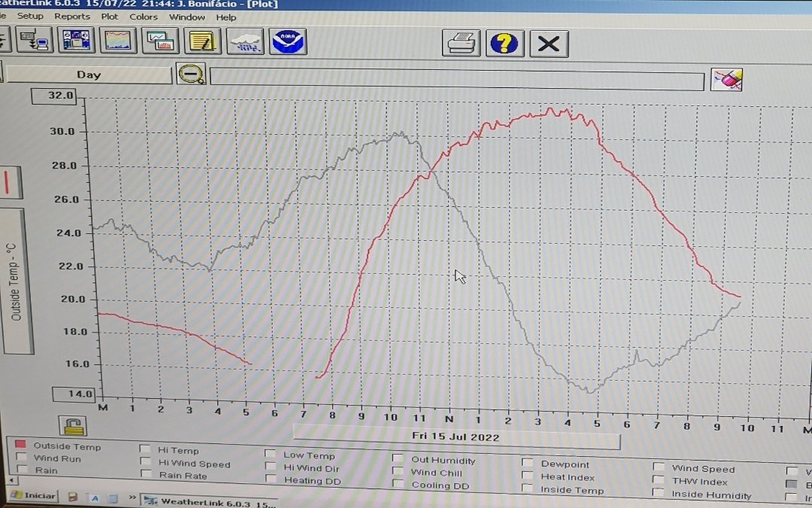
Task: Click the Day time span button
Action: point(89,75)
